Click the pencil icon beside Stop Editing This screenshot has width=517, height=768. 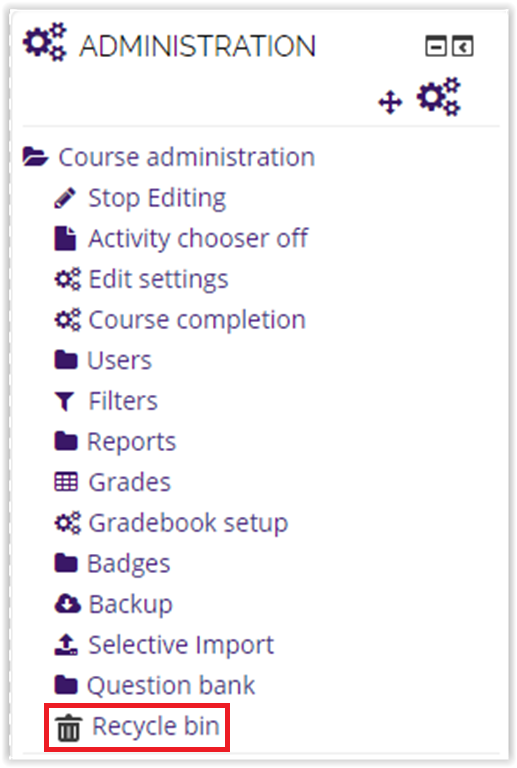click(x=65, y=198)
